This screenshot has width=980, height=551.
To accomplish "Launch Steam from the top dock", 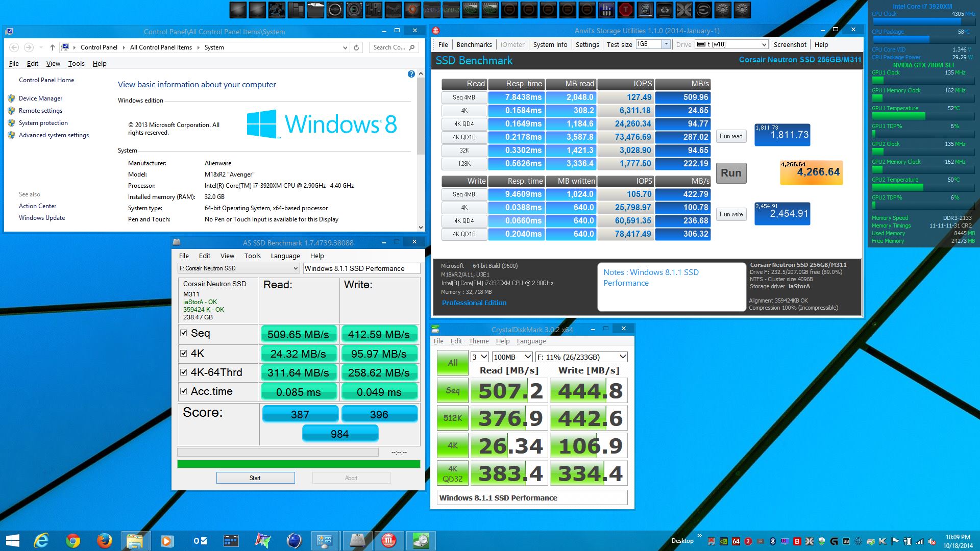I will tap(393, 10).
